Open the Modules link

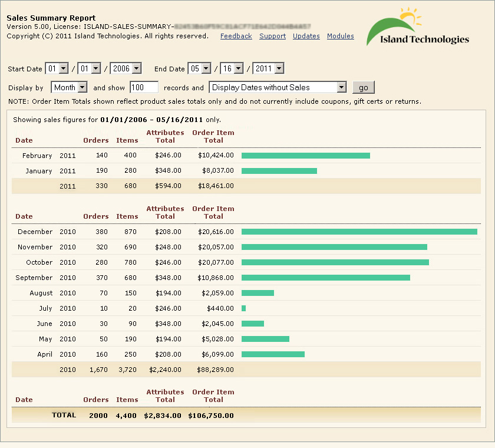coord(341,36)
